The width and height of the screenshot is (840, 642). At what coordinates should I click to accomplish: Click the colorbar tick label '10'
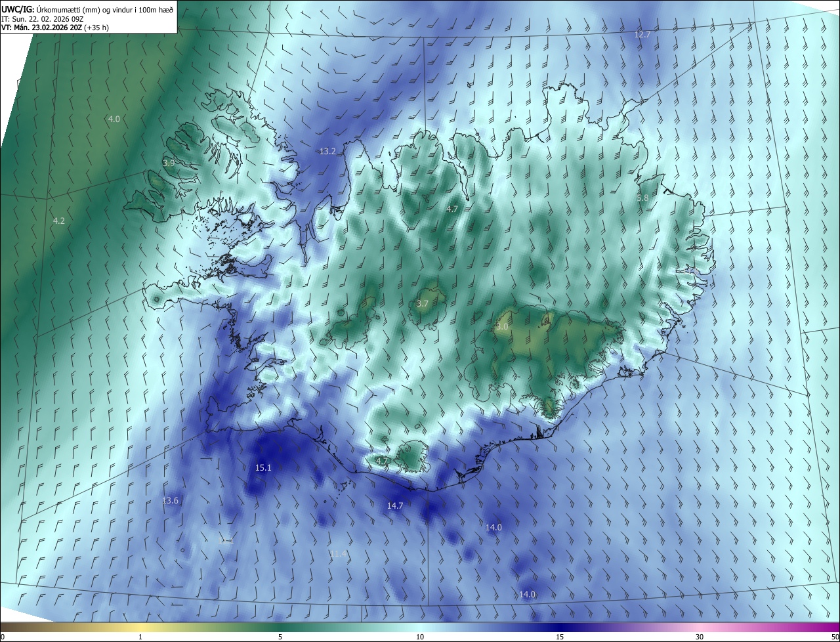click(420, 637)
